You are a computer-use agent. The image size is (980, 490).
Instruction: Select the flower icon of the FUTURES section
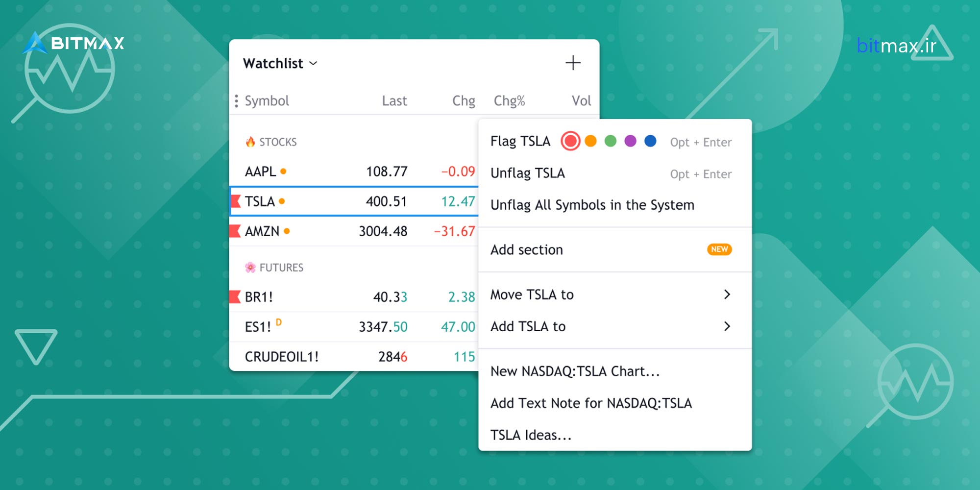coord(250,268)
